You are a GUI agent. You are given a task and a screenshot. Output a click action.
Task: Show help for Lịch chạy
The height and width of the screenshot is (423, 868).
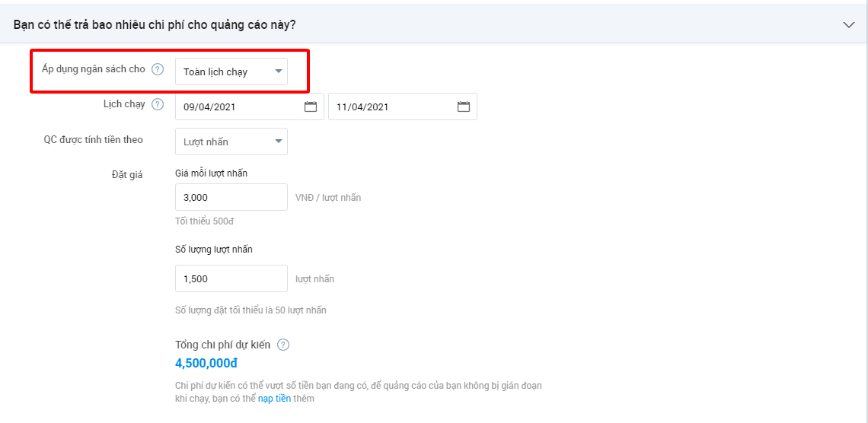pyautogui.click(x=158, y=104)
